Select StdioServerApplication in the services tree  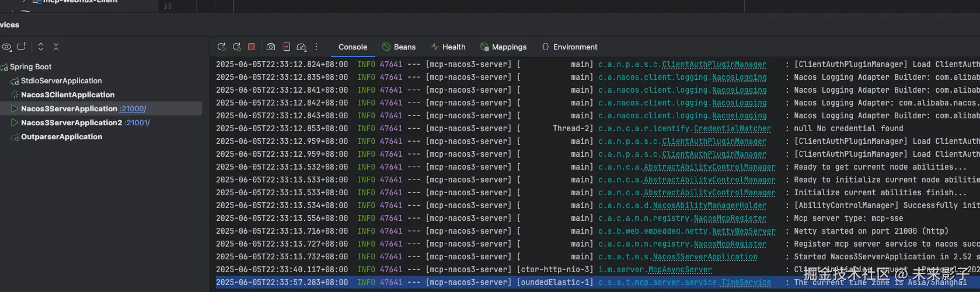61,81
